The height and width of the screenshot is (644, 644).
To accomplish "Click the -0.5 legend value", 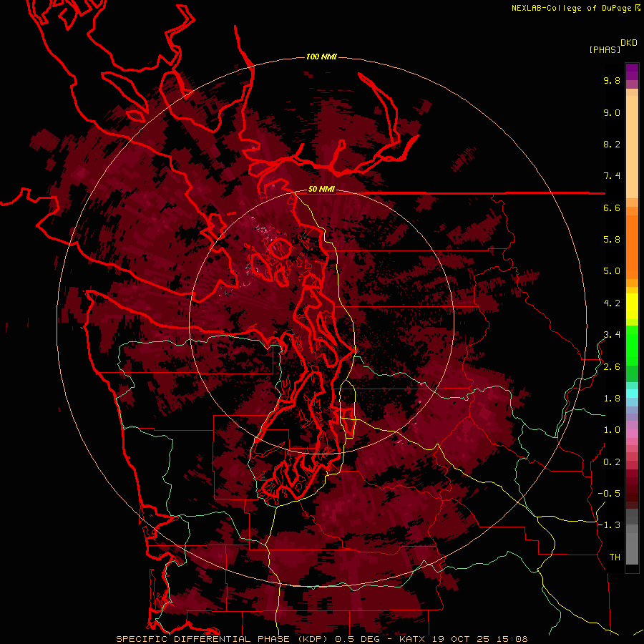I will pos(609,494).
